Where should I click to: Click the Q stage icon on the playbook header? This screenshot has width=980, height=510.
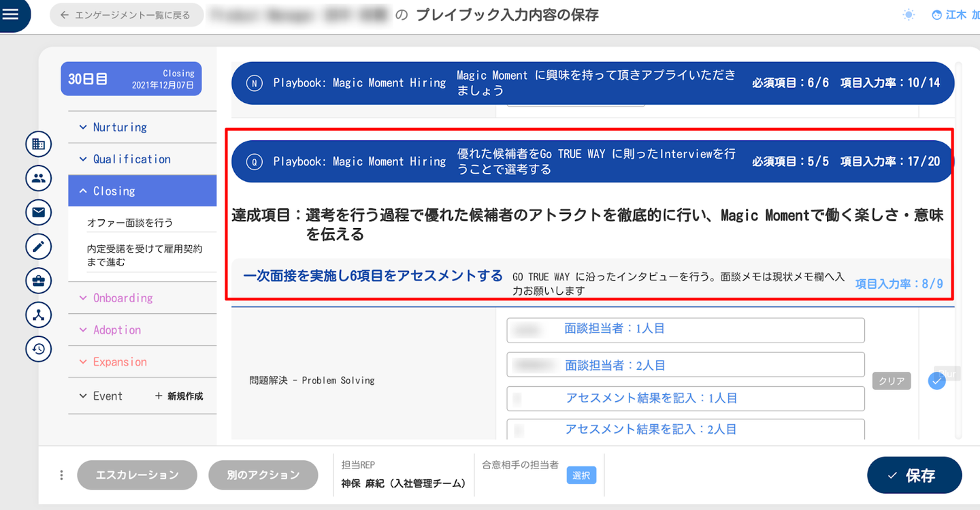coord(254,162)
